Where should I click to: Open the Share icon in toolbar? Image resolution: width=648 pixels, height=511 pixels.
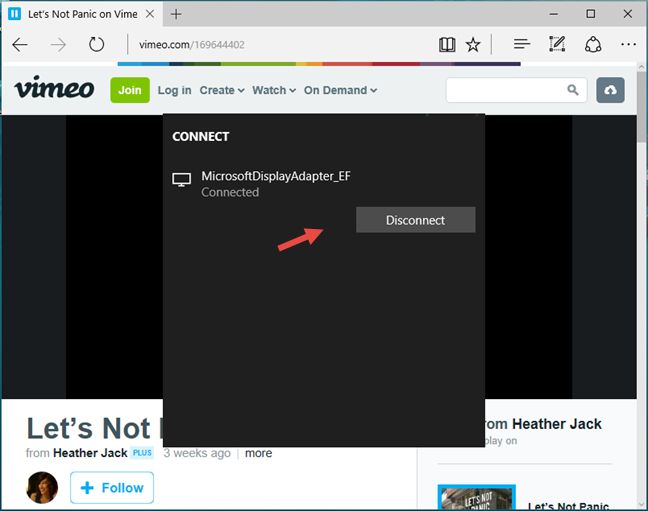point(593,44)
